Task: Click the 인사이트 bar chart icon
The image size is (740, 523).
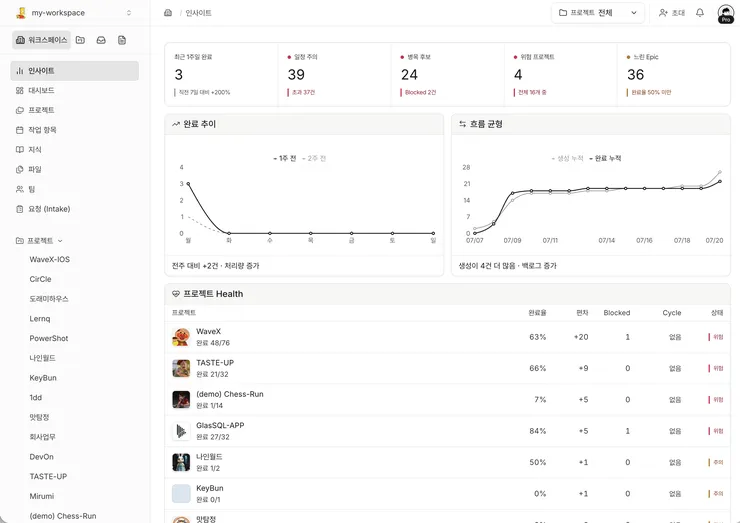Action: (19, 71)
